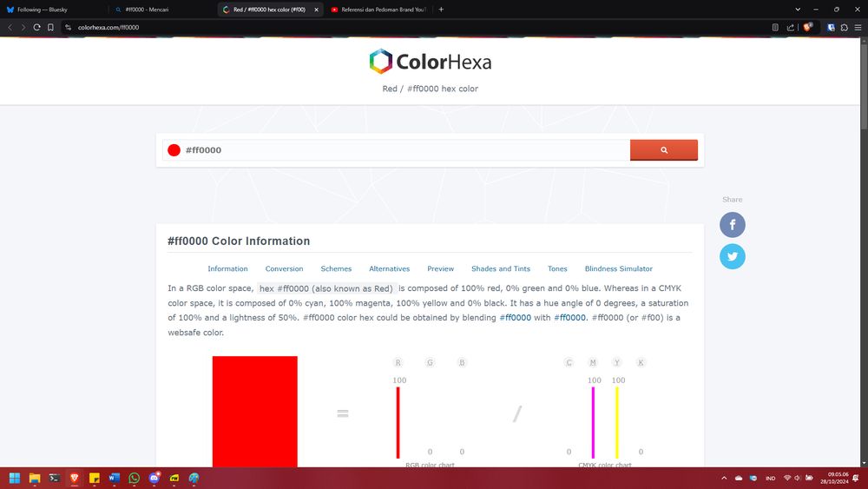Jump to Information section link
The height and width of the screenshot is (489, 868).
coord(227,268)
